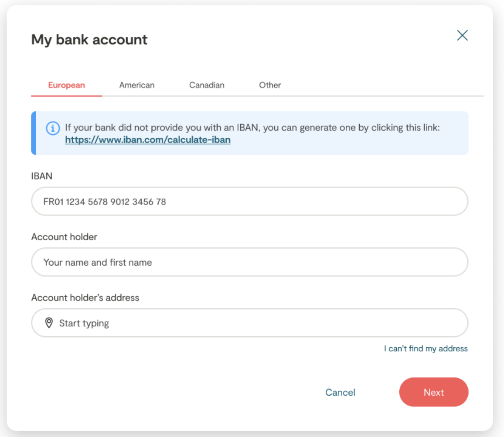Click the IBAN info banner message text
The image size is (504, 437).
pyautogui.click(x=252, y=128)
